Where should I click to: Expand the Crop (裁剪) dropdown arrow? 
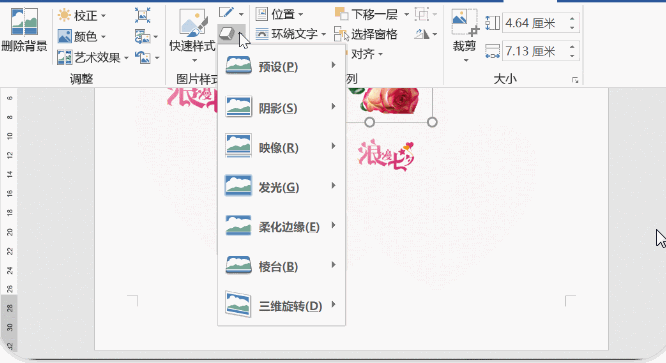pos(466,60)
